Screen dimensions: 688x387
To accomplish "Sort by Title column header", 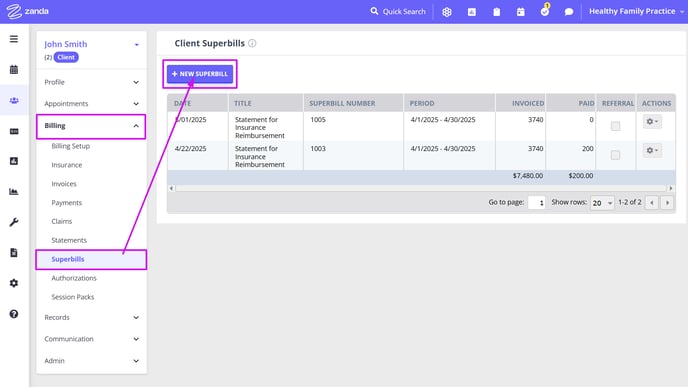I will coord(266,103).
